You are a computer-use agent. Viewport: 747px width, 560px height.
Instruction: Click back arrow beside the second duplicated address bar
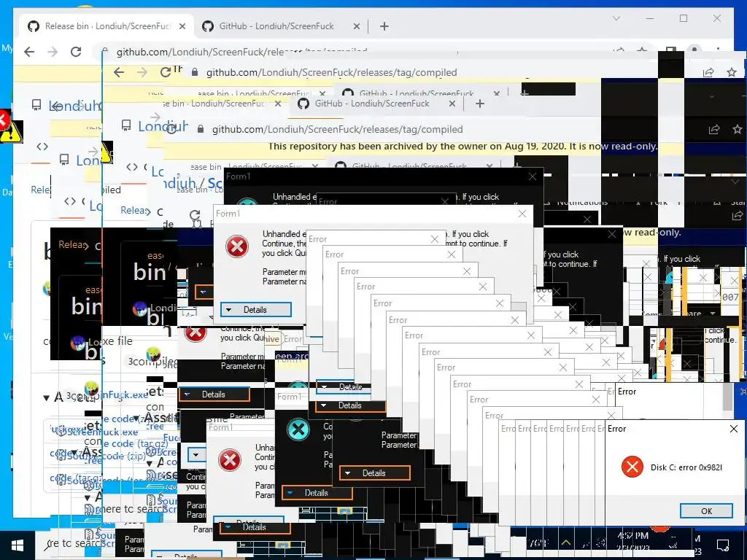119,72
